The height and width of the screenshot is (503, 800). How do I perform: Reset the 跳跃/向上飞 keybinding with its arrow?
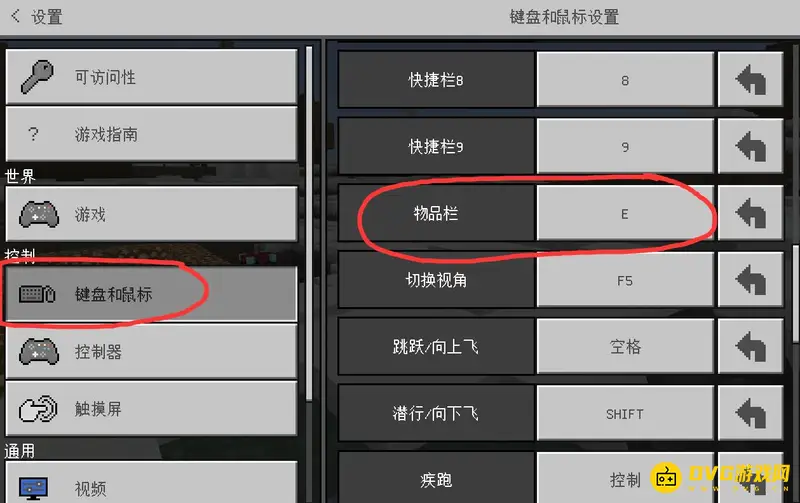click(751, 347)
